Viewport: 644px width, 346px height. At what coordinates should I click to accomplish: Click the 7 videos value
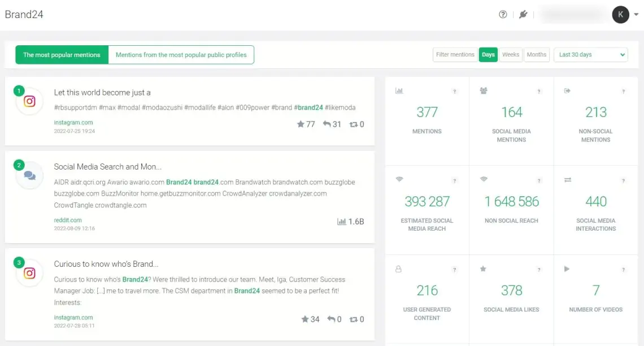pyautogui.click(x=595, y=291)
